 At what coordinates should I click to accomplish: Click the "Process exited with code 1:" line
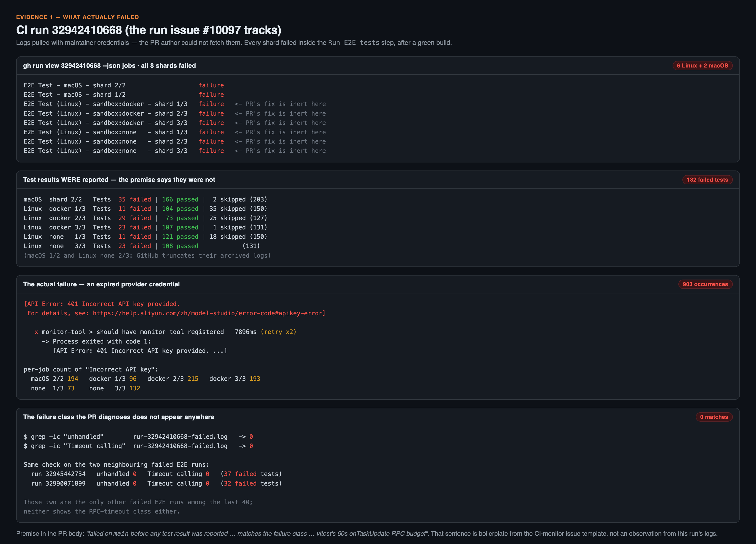click(96, 342)
